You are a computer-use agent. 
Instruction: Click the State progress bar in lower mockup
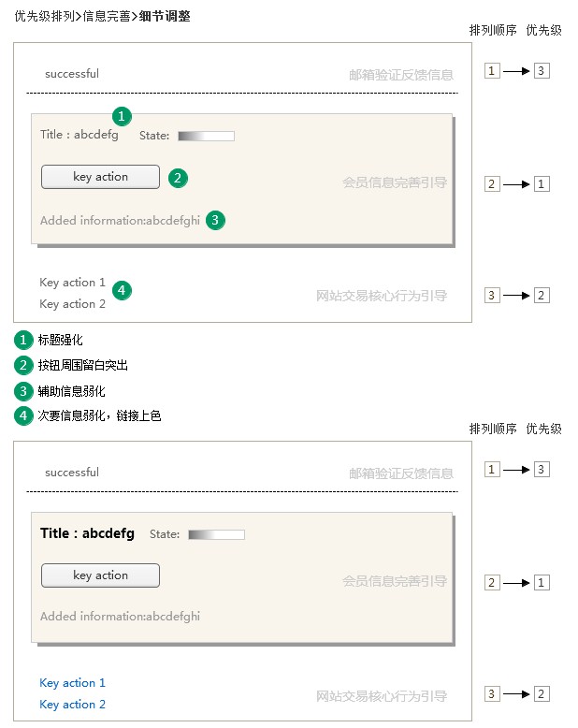(216, 534)
